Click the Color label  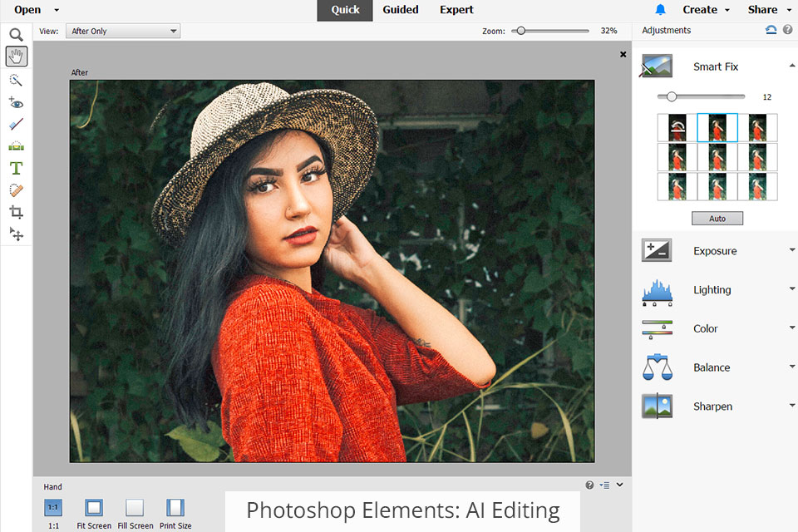click(x=706, y=329)
